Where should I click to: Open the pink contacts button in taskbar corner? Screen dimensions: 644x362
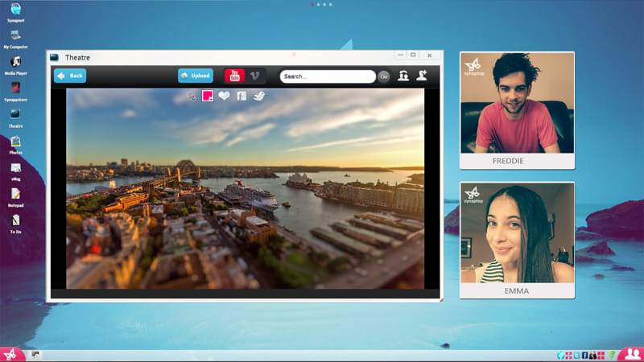pyautogui.click(x=631, y=355)
